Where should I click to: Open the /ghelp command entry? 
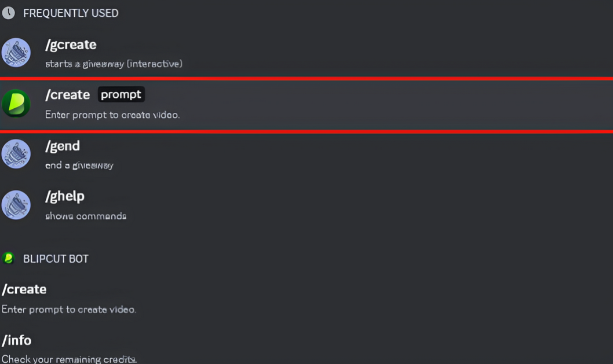tap(65, 196)
